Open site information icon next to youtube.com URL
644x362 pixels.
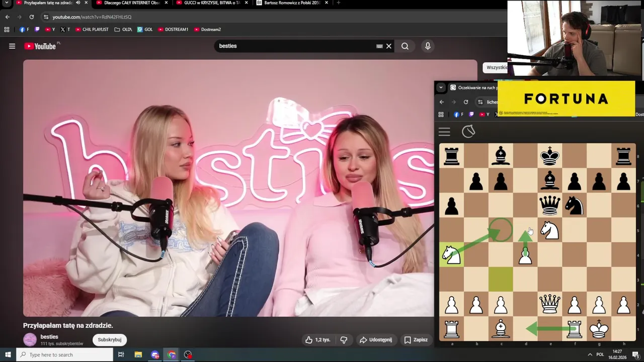pyautogui.click(x=46, y=17)
